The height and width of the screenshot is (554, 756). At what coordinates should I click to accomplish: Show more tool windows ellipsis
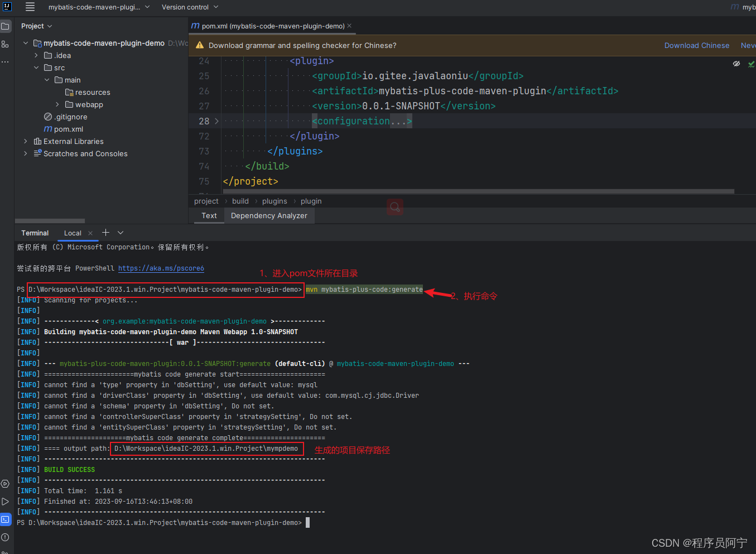click(x=5, y=62)
